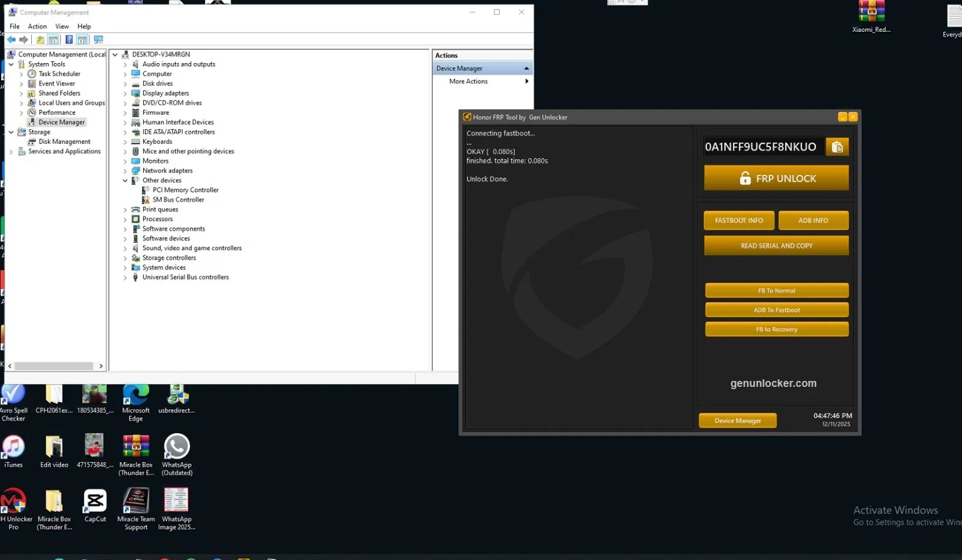
Task: Click the scan for hardware changes monitor icon
Action: click(x=99, y=40)
